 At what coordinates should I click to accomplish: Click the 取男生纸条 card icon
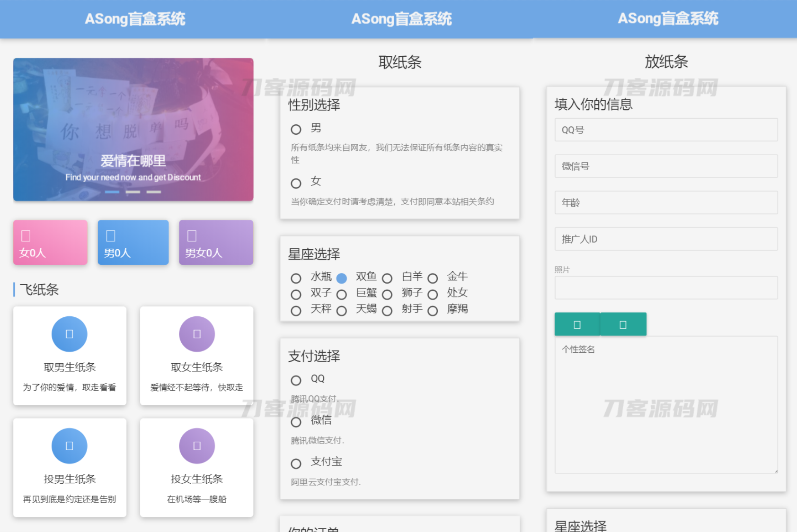coord(69,334)
